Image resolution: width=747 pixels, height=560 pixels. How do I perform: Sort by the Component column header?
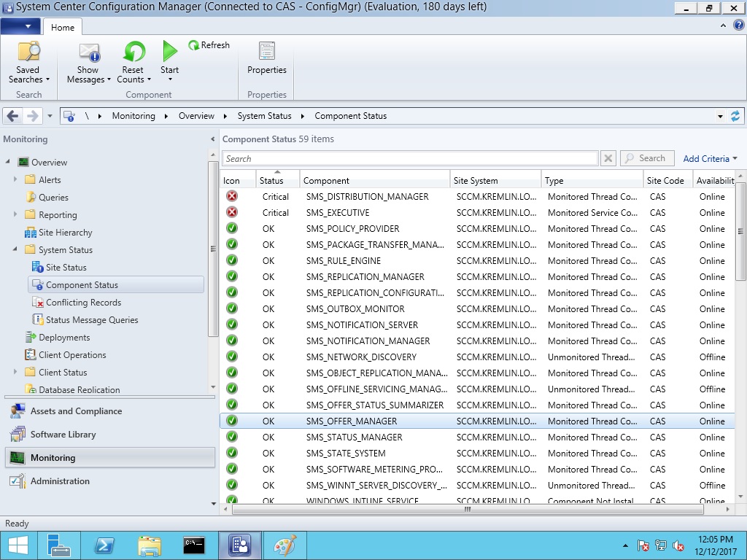coord(375,180)
